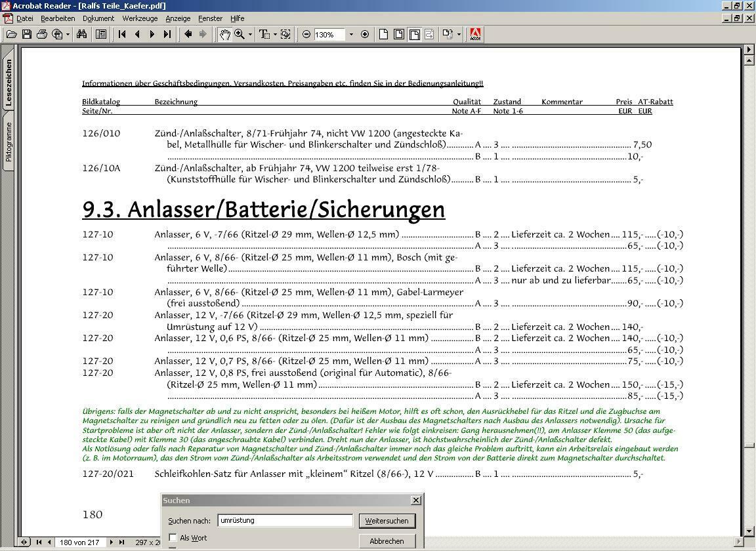Click the vertical scrollbar up arrow
The width and height of the screenshot is (756, 551).
point(749,61)
